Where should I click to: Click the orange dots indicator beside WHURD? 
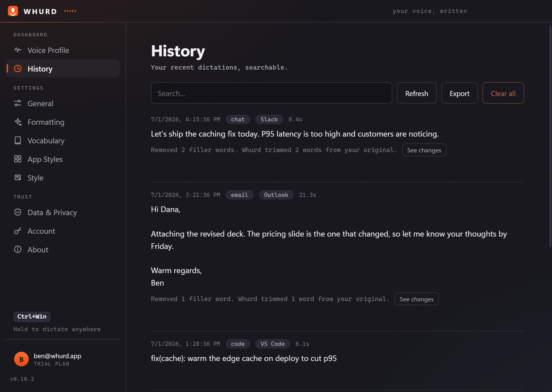[70, 11]
